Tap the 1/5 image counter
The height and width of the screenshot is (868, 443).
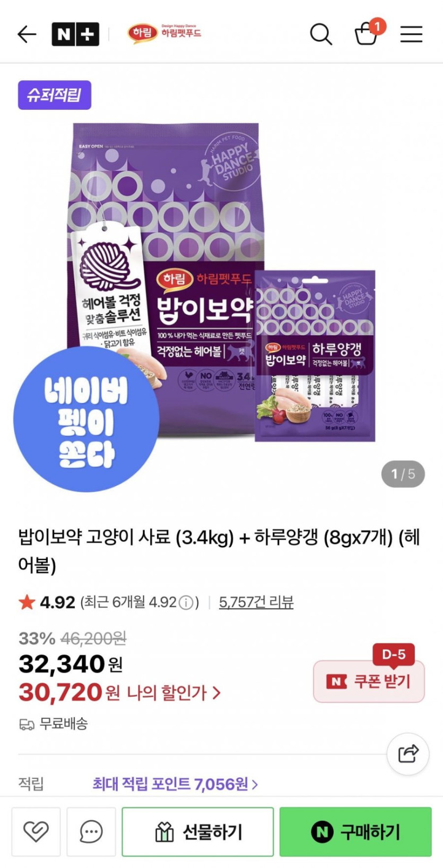(403, 474)
